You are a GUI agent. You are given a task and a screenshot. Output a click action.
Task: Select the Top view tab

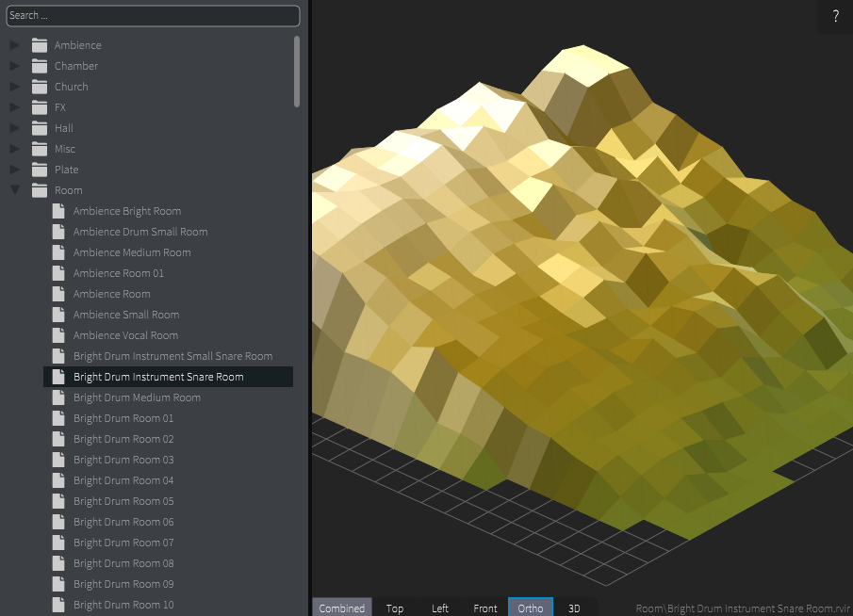(x=395, y=608)
